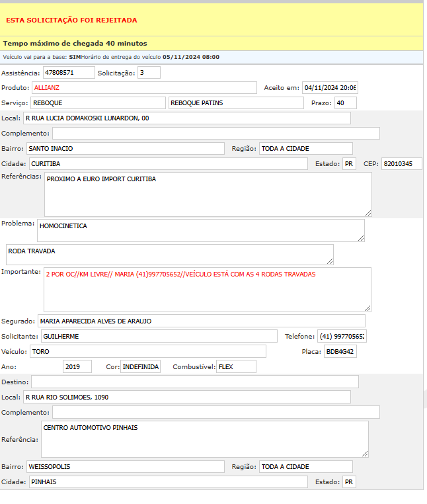Click the SANTO INACIO Bairro field
The image size is (427, 504).
(126, 149)
